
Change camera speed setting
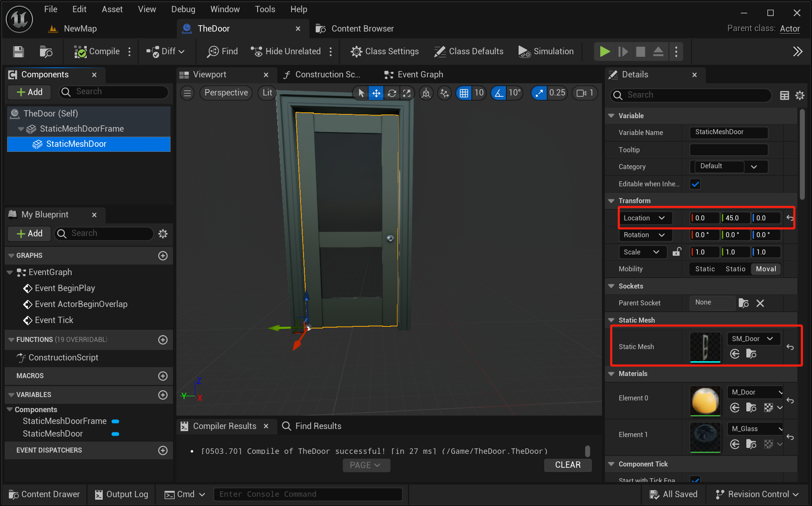coord(585,93)
